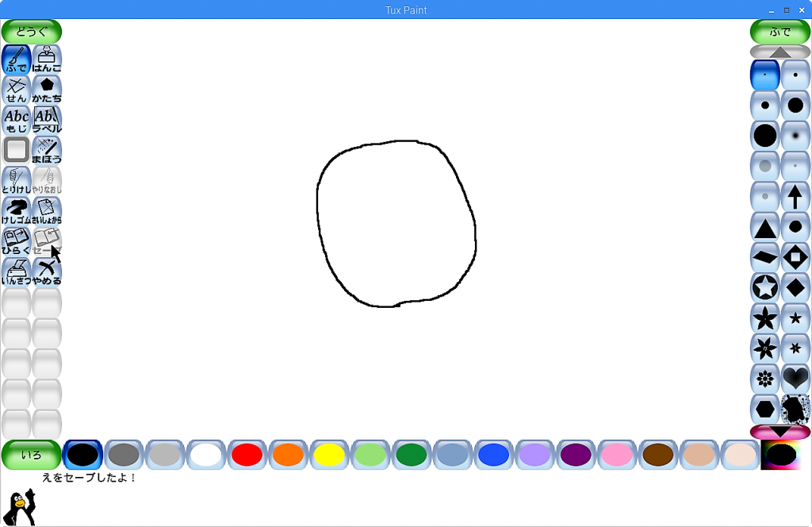Click the drawn circle on the canvas
Screen dimensions: 812x527
click(396, 223)
